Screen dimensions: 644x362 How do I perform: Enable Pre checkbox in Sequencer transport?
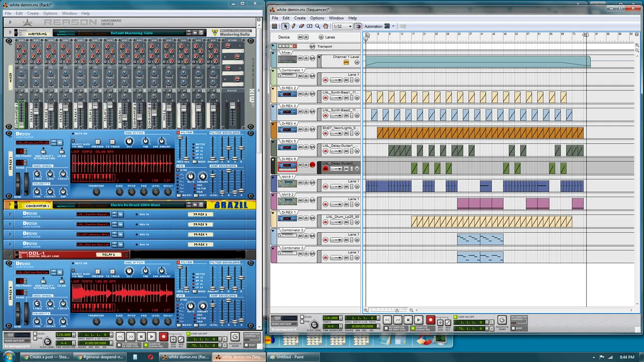(x=302, y=321)
